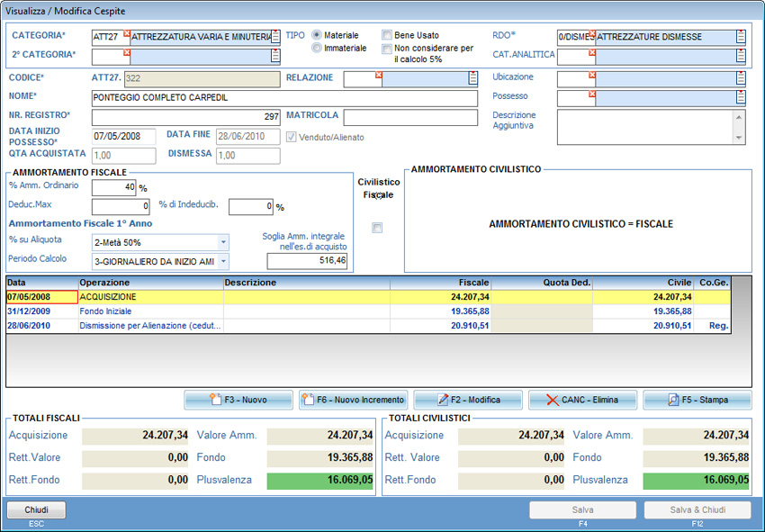Click the F3 - Nuovo button
Image resolution: width=765 pixels, height=532 pixels.
[x=238, y=400]
